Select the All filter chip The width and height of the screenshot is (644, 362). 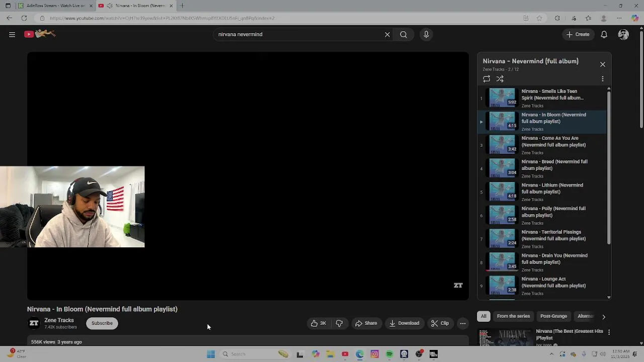click(484, 316)
